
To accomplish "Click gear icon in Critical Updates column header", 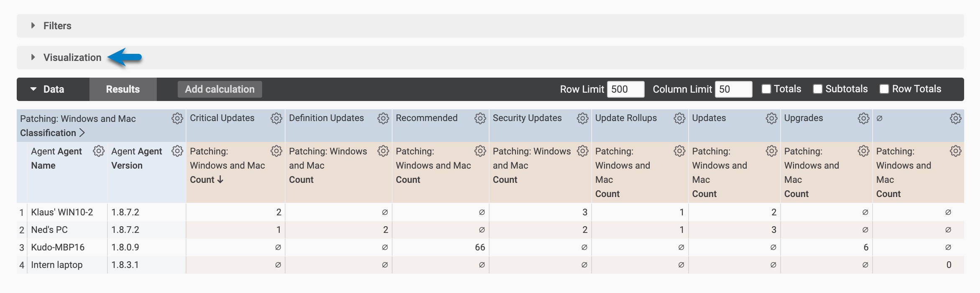I will (x=276, y=119).
